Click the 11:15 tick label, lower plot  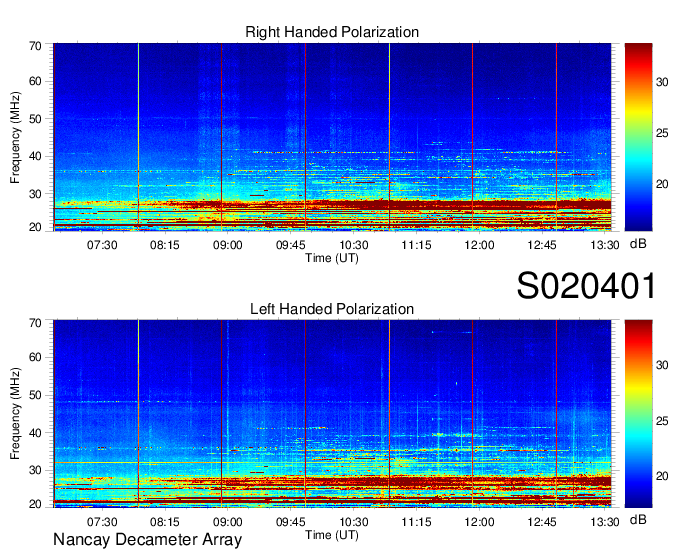click(416, 522)
